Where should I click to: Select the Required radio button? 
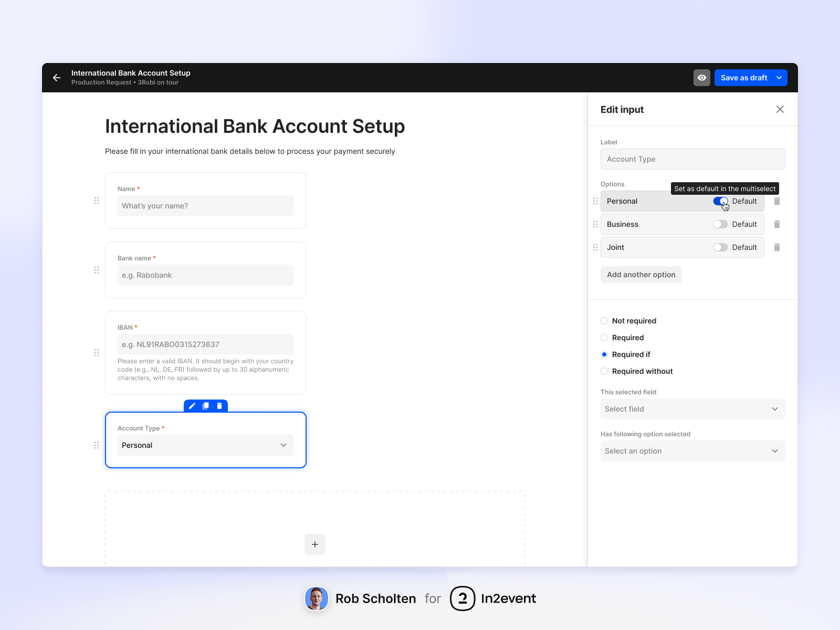pos(604,338)
